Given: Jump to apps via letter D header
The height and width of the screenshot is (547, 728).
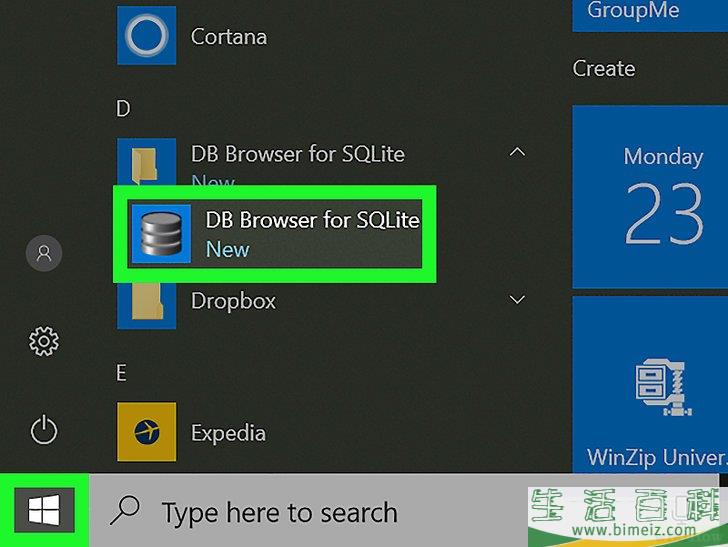Looking at the screenshot, I should coord(123,108).
